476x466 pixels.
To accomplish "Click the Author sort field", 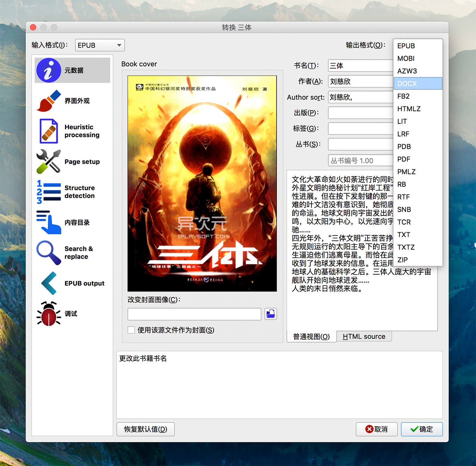I will coord(360,97).
